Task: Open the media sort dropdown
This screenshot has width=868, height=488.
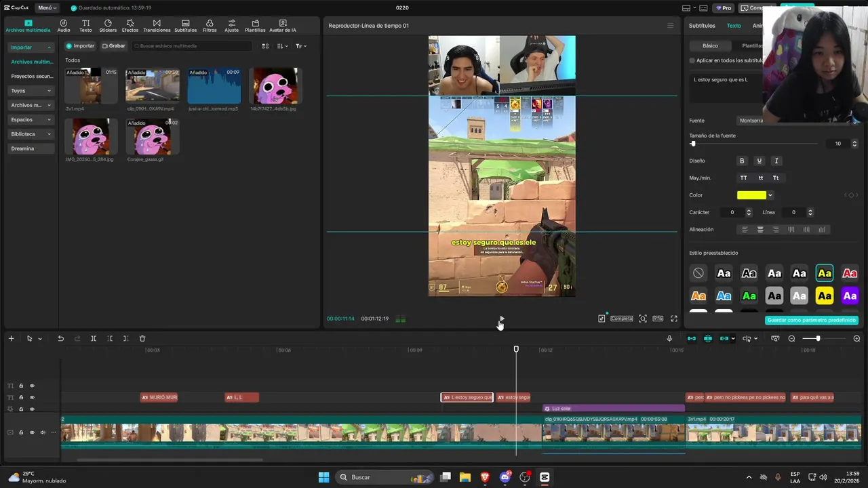Action: coord(282,46)
